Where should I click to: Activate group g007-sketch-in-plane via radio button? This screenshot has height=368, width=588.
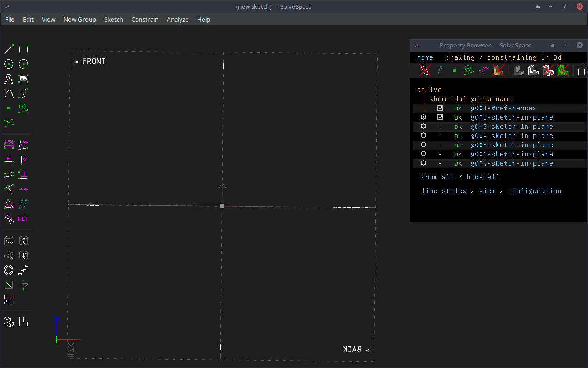point(424,163)
